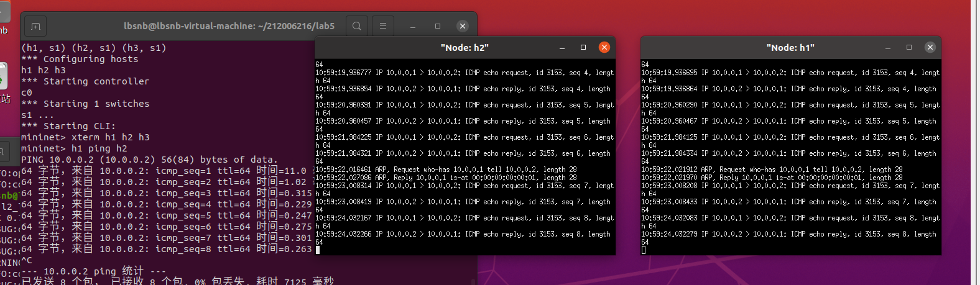The height and width of the screenshot is (285, 980).
Task: Click the PING 10.0.0.2 56(84) bytes line
Action: point(149,160)
